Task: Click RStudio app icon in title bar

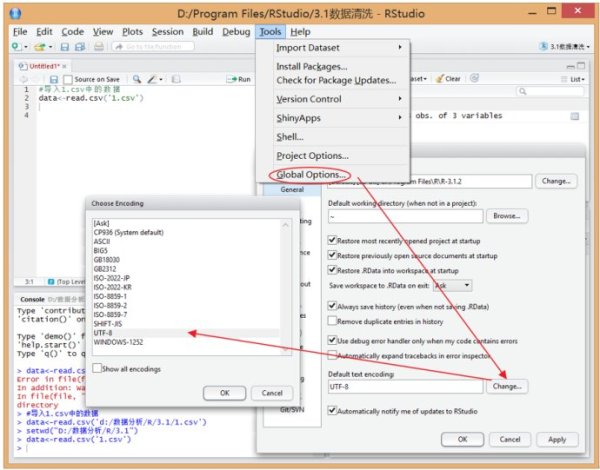Action: pos(15,14)
